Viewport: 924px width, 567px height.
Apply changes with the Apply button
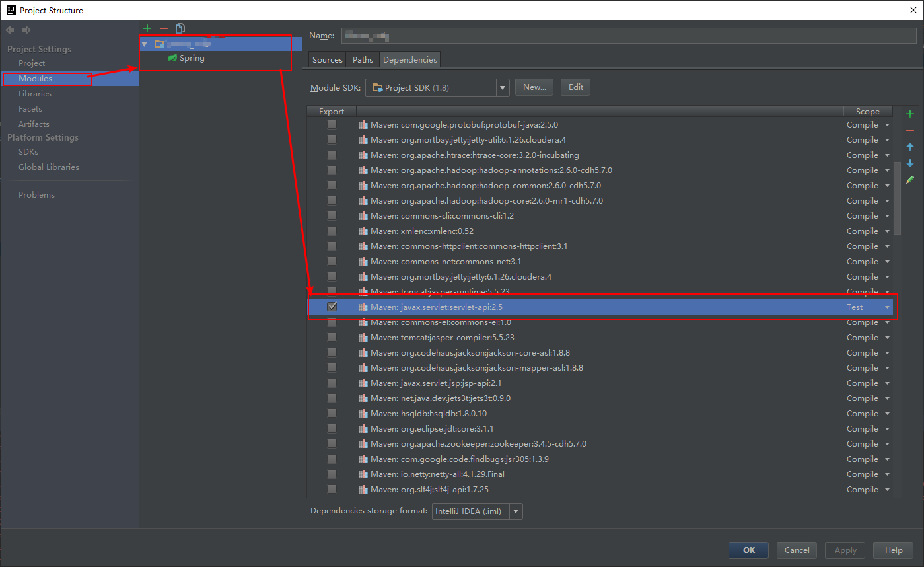pyautogui.click(x=844, y=550)
